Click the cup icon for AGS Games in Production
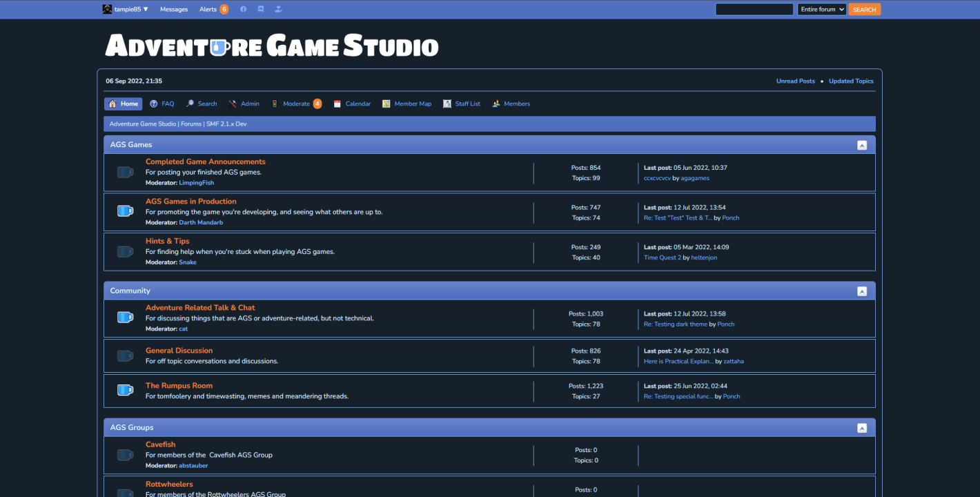980x497 pixels. [125, 211]
